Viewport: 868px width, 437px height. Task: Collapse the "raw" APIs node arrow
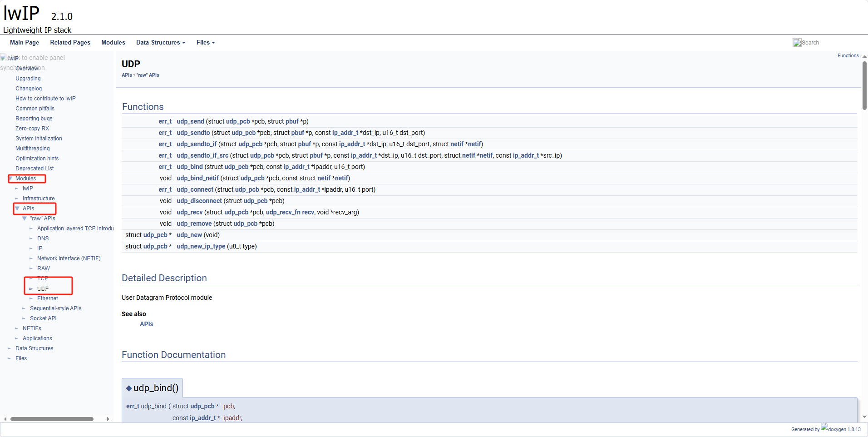point(25,218)
